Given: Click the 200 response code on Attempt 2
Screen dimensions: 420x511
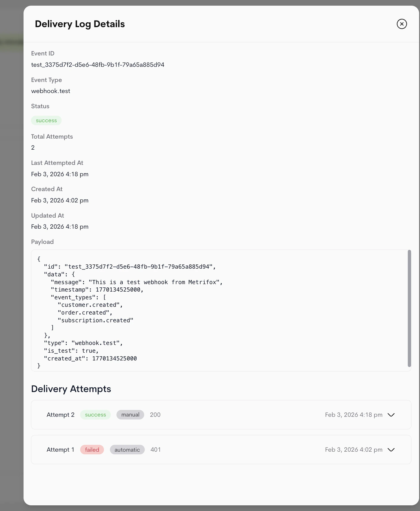Looking at the screenshot, I should [x=155, y=415].
